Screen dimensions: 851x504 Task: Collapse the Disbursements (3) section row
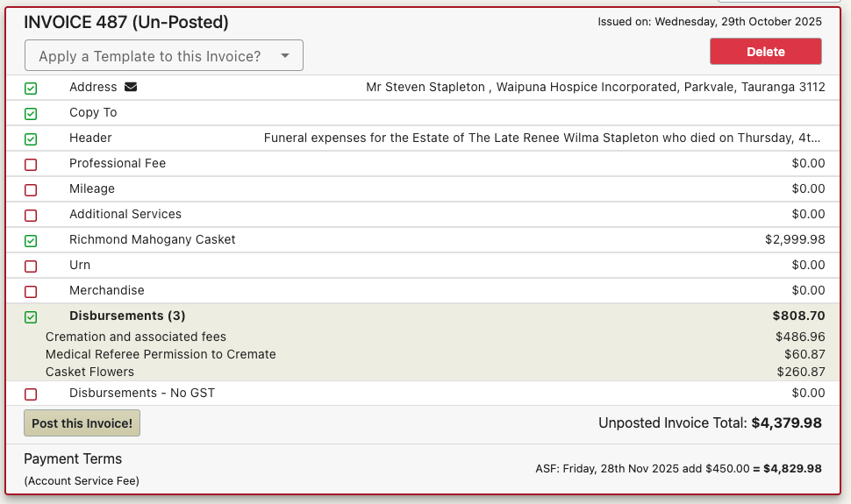click(x=424, y=316)
